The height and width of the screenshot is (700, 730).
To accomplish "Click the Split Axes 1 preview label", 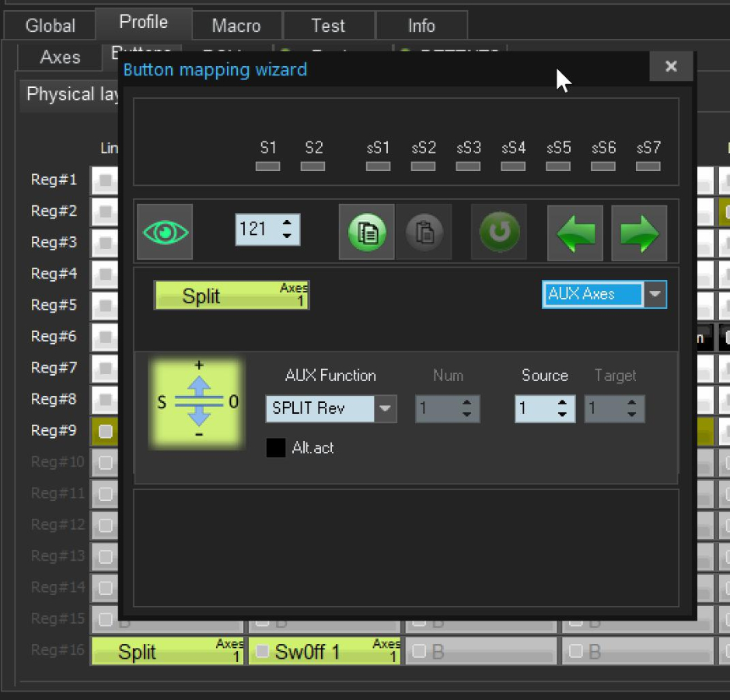I will tap(232, 296).
